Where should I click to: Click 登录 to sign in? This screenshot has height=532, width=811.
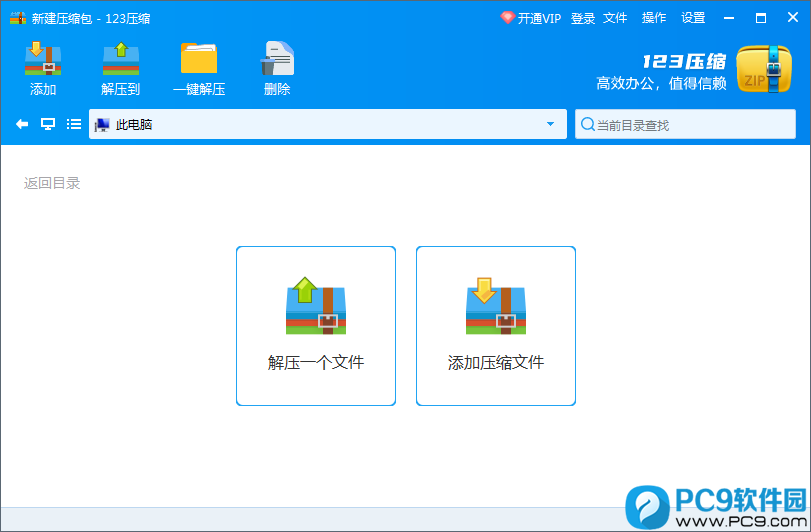[x=583, y=18]
